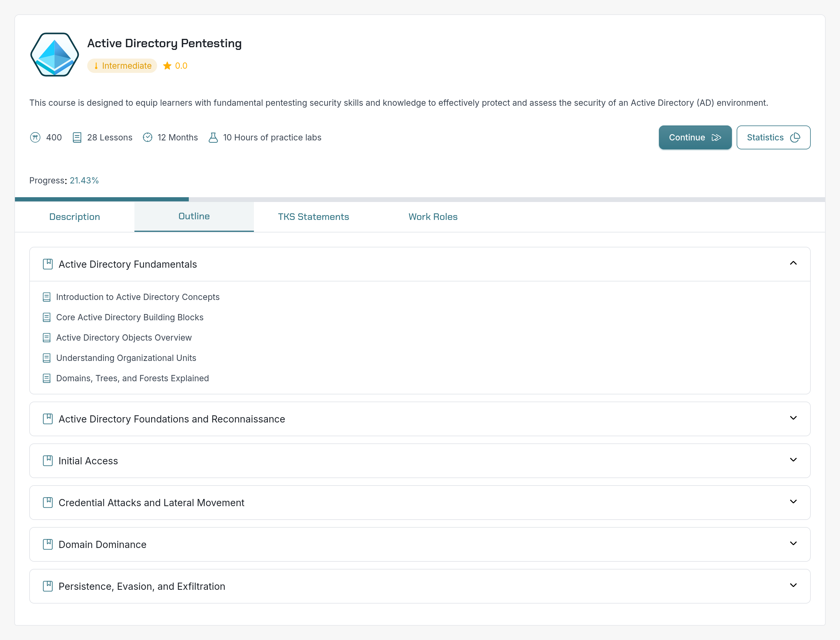
Task: Click the Active Directory Pentesting course title
Action: pos(165,43)
